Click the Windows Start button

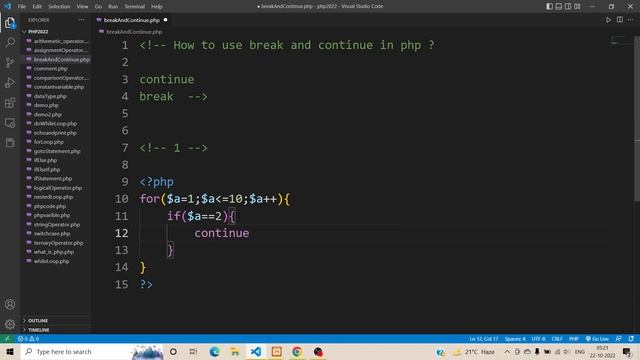10,351
